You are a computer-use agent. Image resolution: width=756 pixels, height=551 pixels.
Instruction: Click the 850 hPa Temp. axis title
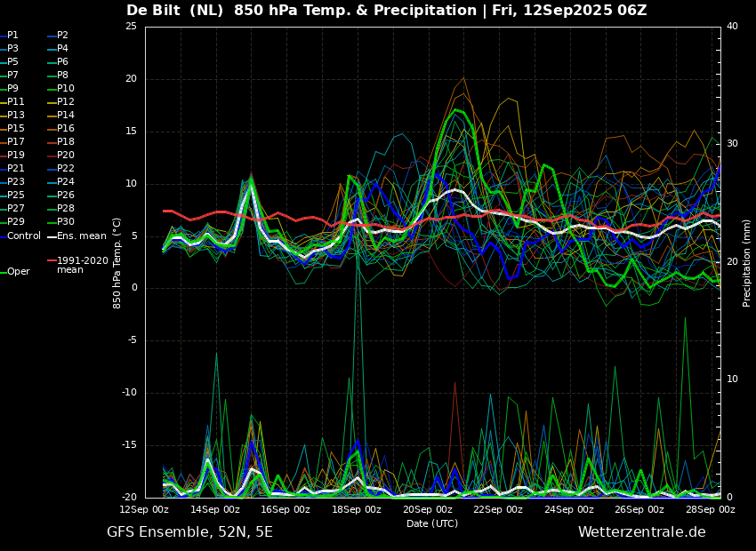click(117, 263)
